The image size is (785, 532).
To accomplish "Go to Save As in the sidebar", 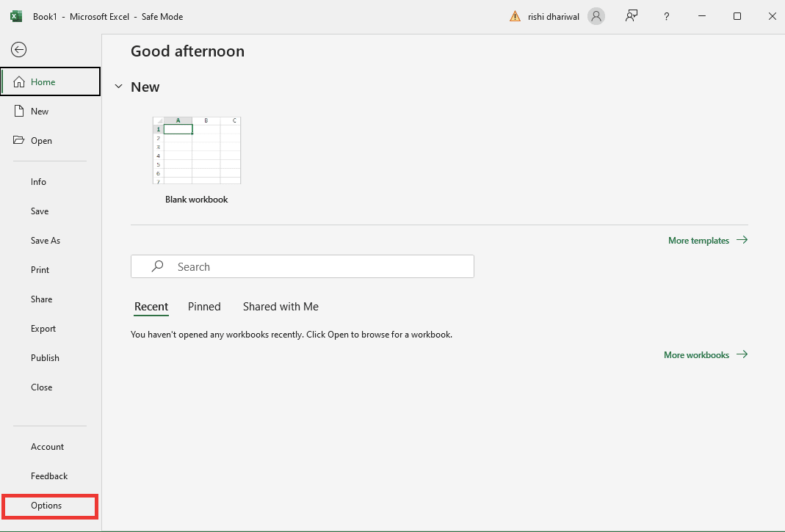I will pos(46,241).
